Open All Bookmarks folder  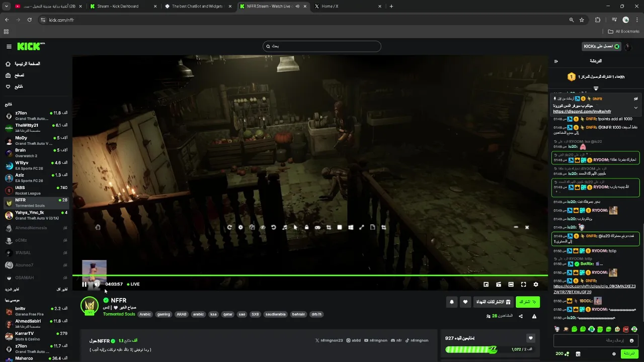(x=624, y=31)
